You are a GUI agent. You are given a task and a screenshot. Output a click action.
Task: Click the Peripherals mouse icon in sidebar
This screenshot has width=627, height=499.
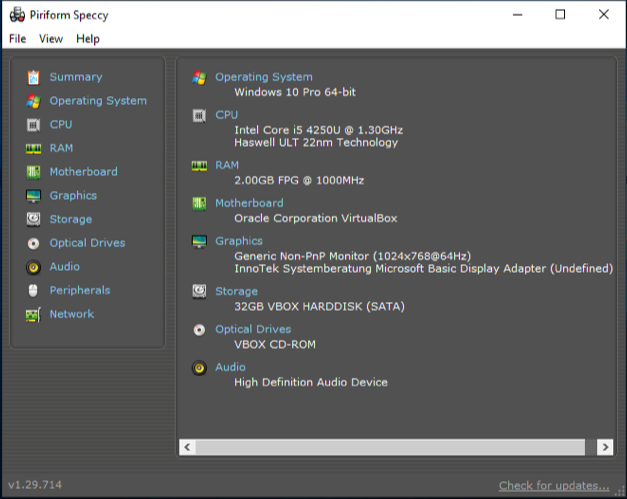pyautogui.click(x=34, y=291)
